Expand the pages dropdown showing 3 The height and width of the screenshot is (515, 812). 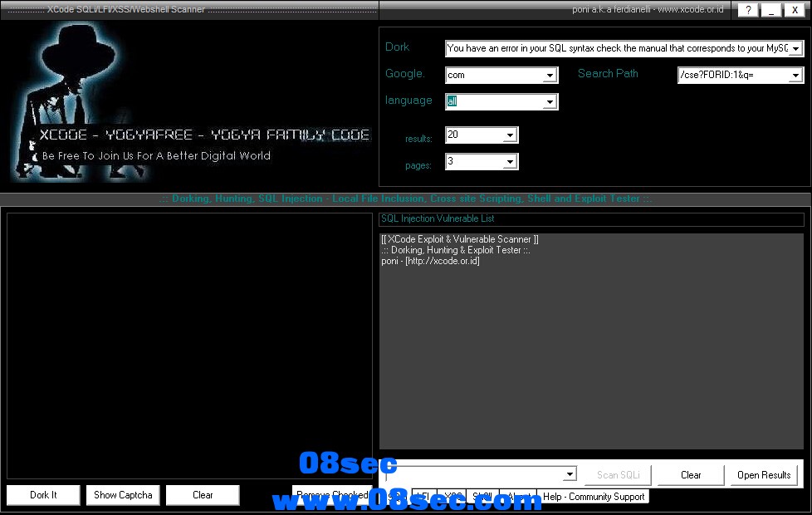[510, 162]
